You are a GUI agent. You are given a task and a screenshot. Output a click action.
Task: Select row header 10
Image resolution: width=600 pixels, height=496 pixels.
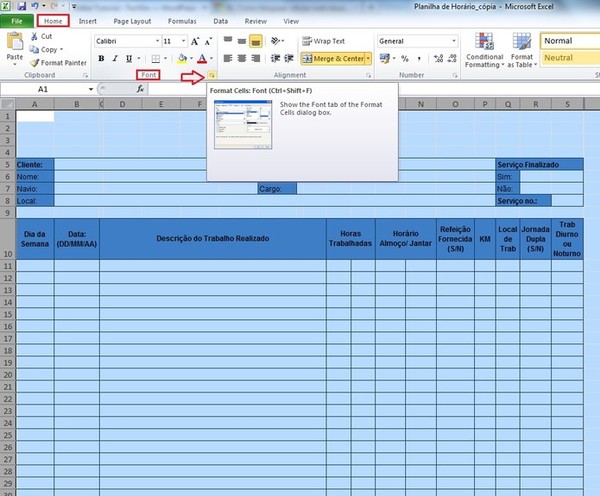pyautogui.click(x=8, y=239)
